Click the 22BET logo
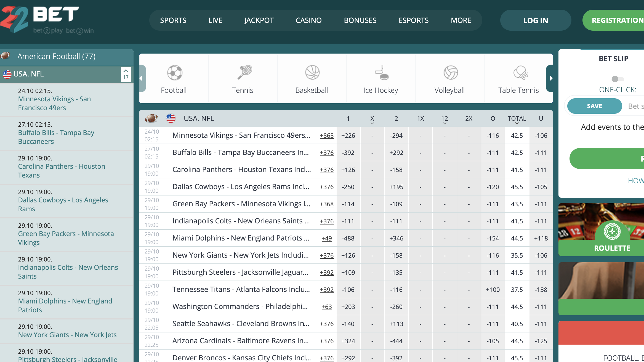Image resolution: width=644 pixels, height=362 pixels. pos(47,20)
